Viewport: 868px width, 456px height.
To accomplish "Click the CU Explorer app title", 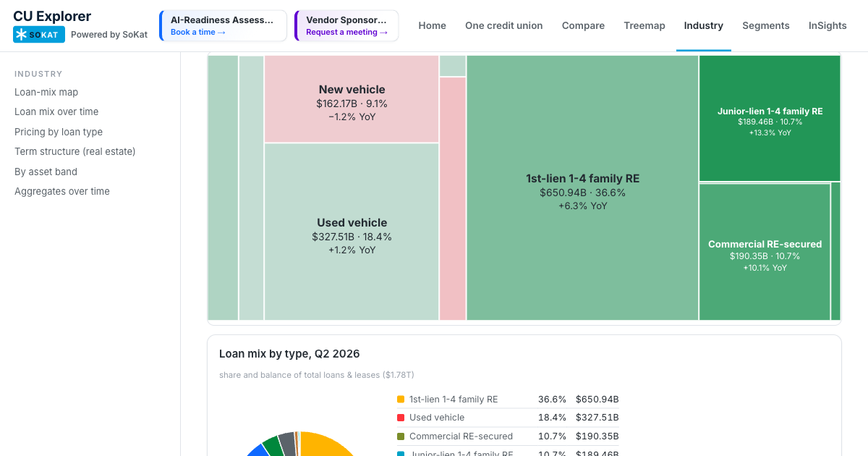I will pos(52,16).
